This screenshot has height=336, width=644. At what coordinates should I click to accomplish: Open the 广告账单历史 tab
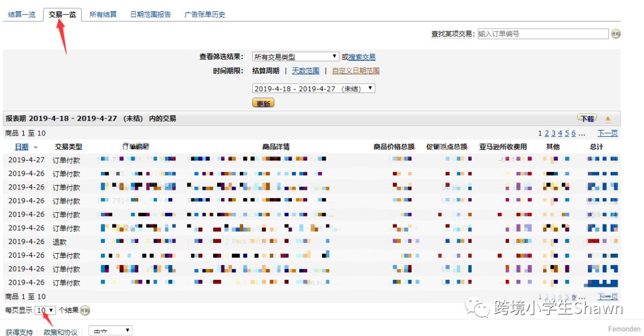(x=205, y=14)
